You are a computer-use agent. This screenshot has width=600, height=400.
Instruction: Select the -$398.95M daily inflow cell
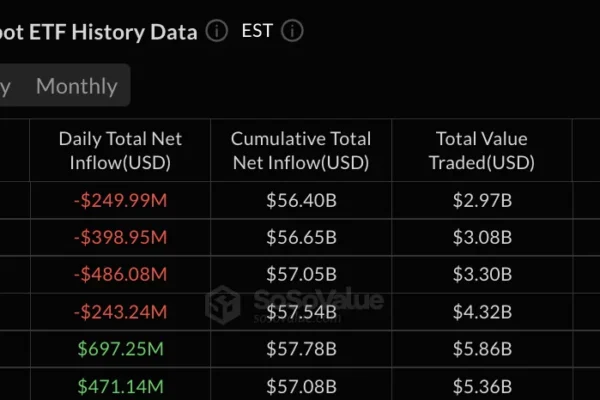click(120, 237)
